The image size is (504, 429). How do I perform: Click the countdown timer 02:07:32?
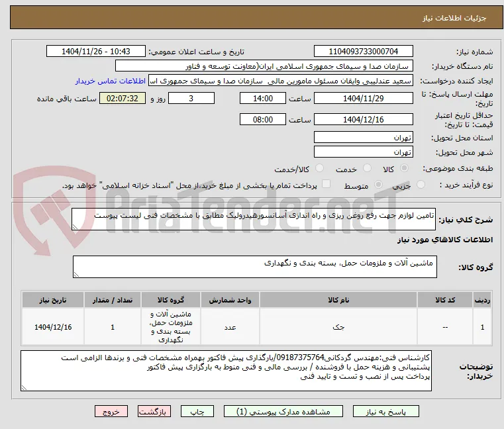point(123,99)
